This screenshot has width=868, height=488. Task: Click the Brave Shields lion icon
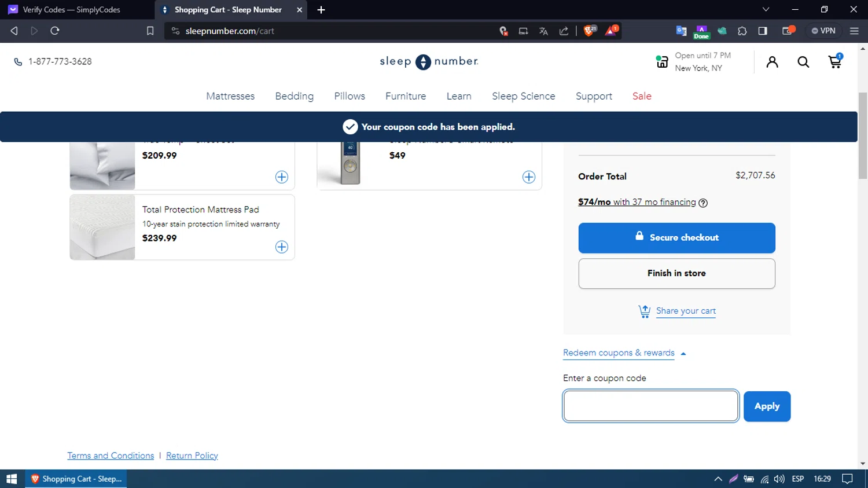(x=590, y=31)
